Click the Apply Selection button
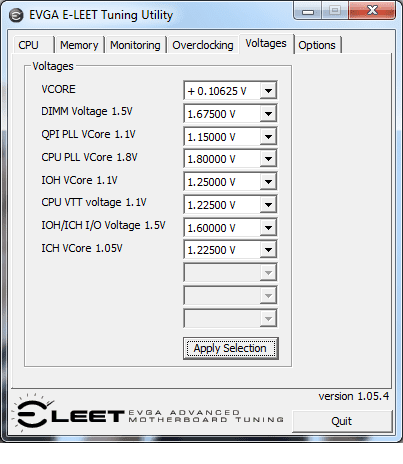Viewport: 403px width, 464px height. click(x=231, y=348)
